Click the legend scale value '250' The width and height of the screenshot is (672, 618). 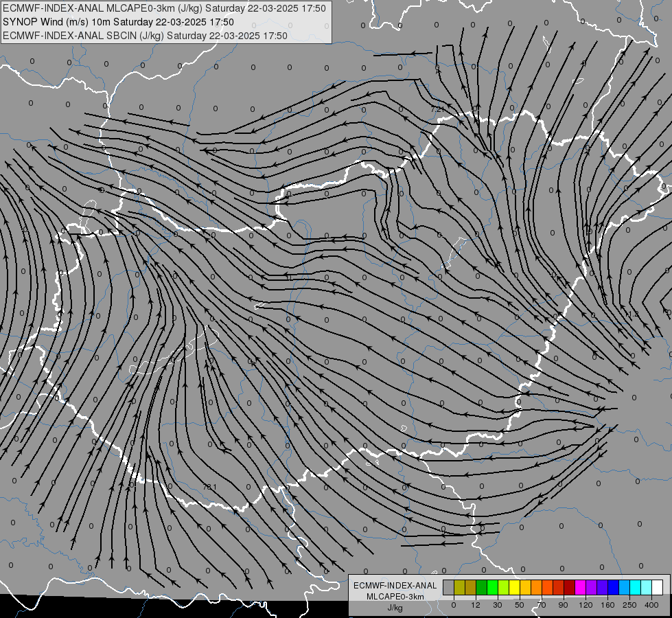[629, 605]
